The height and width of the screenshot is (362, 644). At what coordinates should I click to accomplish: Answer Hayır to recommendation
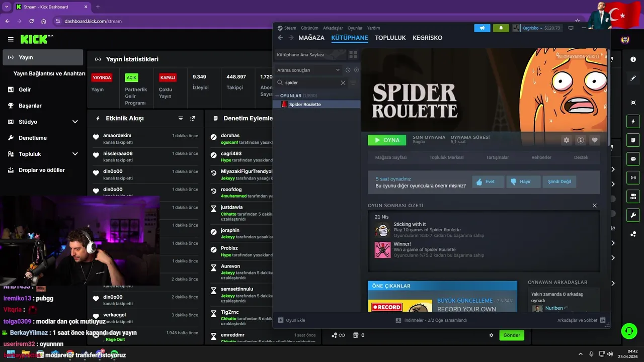[523, 182]
